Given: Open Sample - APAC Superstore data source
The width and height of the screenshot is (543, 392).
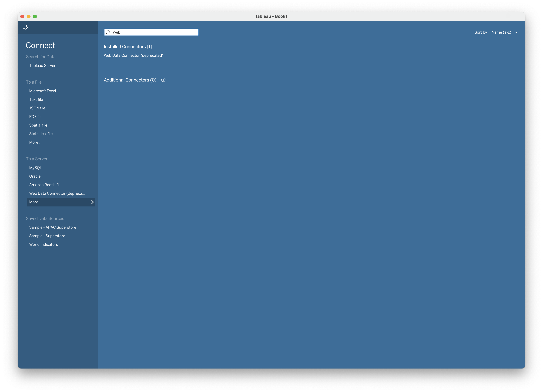Looking at the screenshot, I should point(53,227).
